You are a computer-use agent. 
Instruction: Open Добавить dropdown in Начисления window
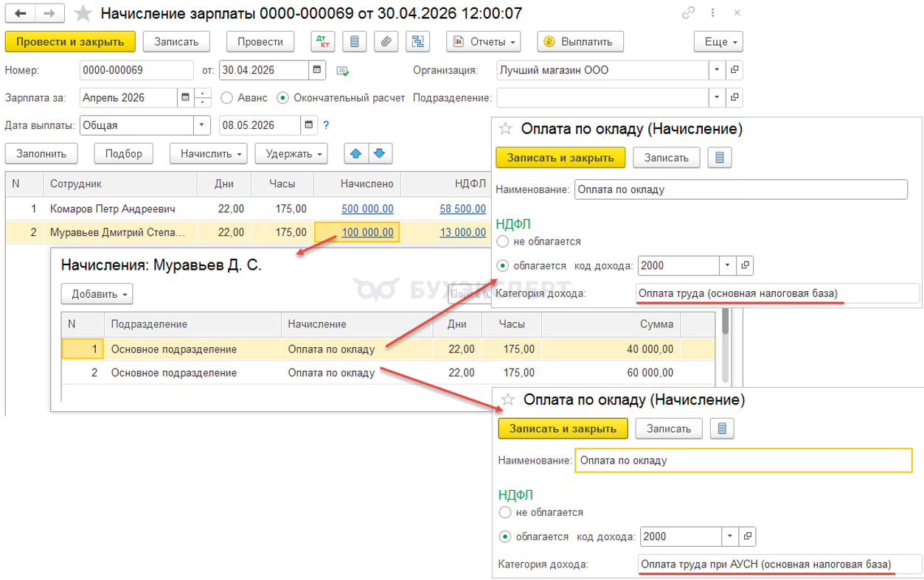pos(97,294)
